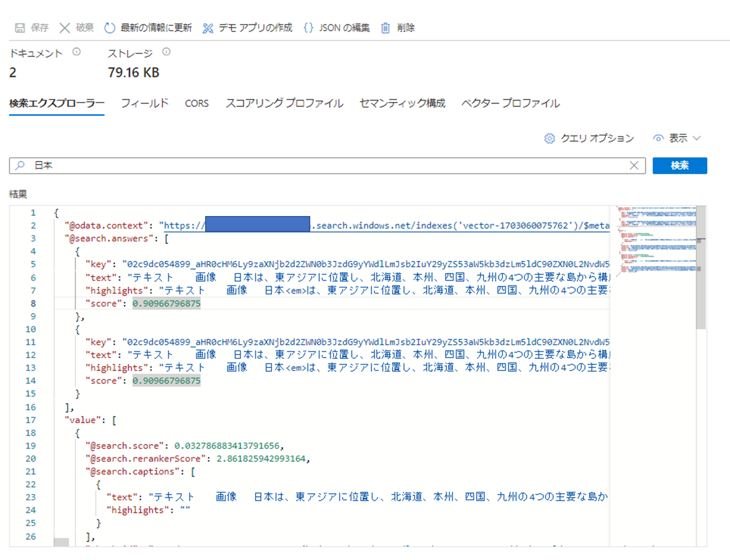This screenshot has width=730, height=560.
Task: Open the @odata.context URL link
Action: [386, 225]
